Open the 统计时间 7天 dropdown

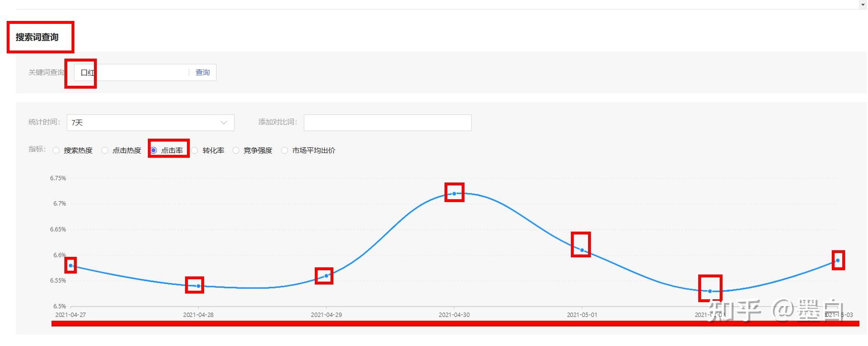point(151,122)
